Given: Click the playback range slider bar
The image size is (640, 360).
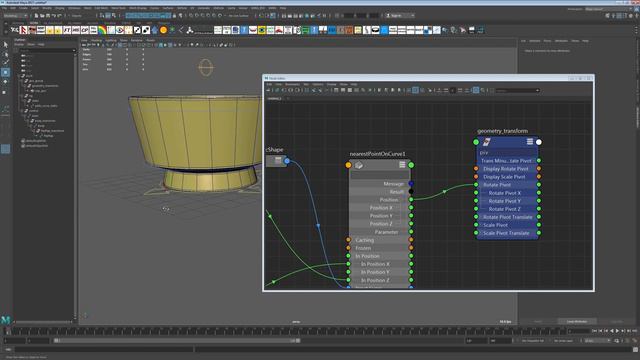Looking at the screenshot, I should [178, 340].
